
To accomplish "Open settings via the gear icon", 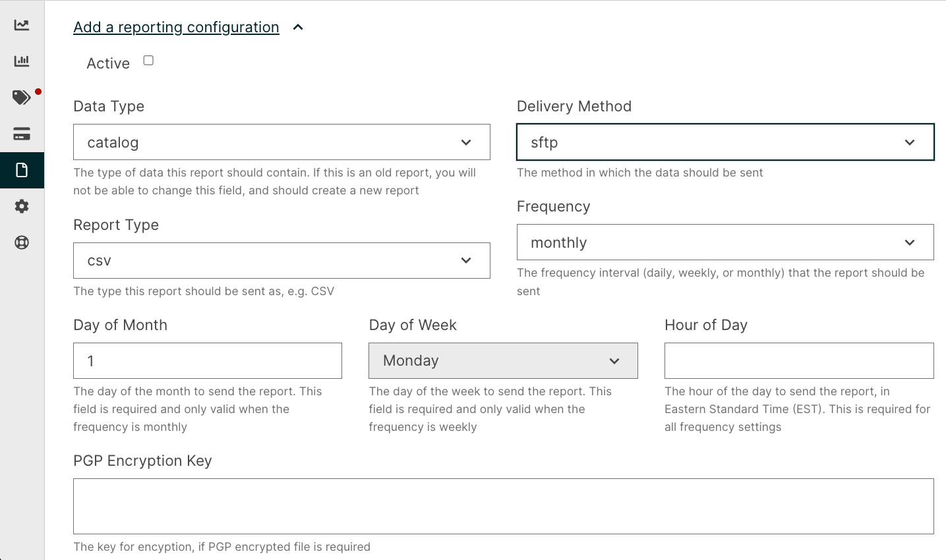I will coord(22,206).
